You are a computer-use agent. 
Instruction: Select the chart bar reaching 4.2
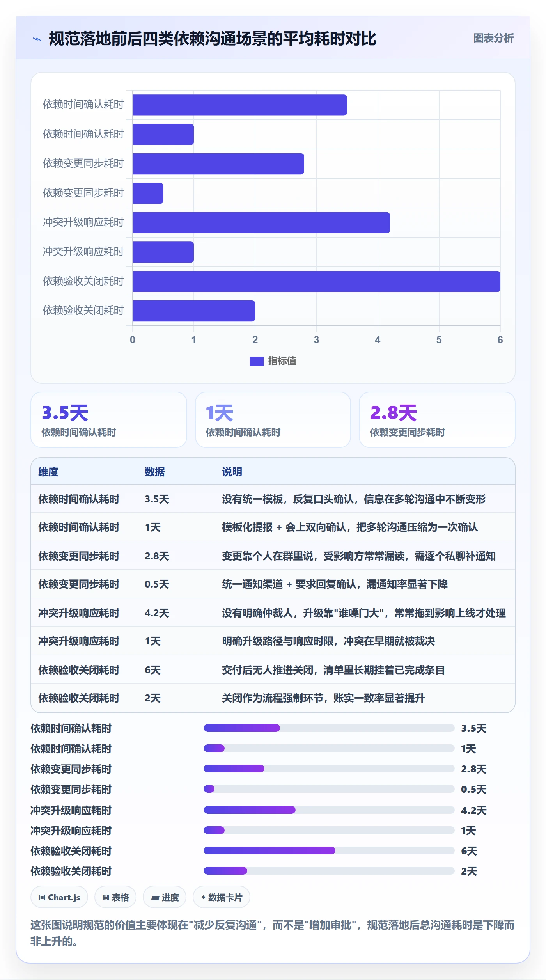click(261, 223)
